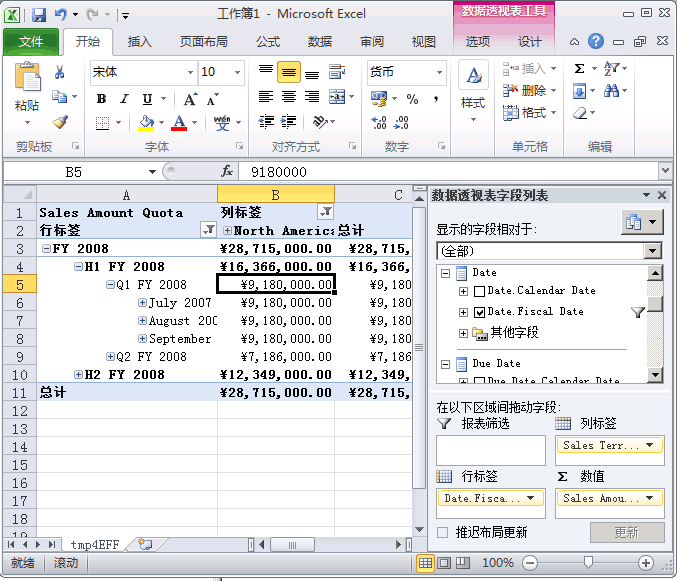Click the 更新 Update button
Viewport: 677px width, 581px height.
pos(627,532)
